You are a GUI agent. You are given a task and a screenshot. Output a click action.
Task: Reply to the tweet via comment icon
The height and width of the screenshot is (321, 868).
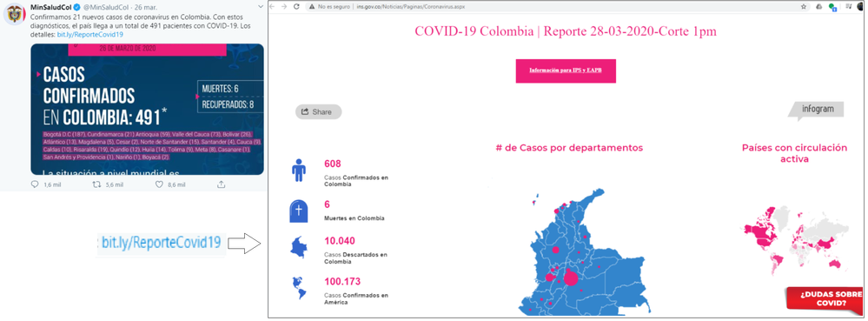(x=35, y=184)
